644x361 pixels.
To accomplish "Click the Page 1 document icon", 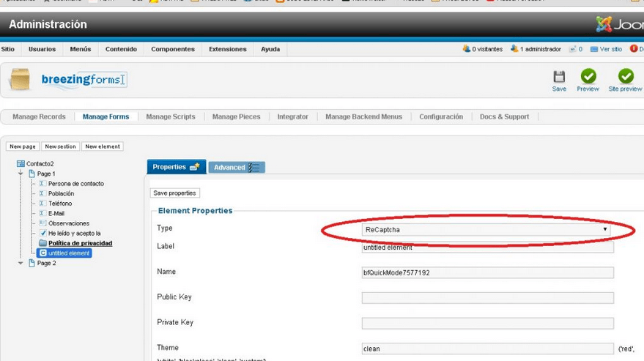I will pyautogui.click(x=32, y=174).
